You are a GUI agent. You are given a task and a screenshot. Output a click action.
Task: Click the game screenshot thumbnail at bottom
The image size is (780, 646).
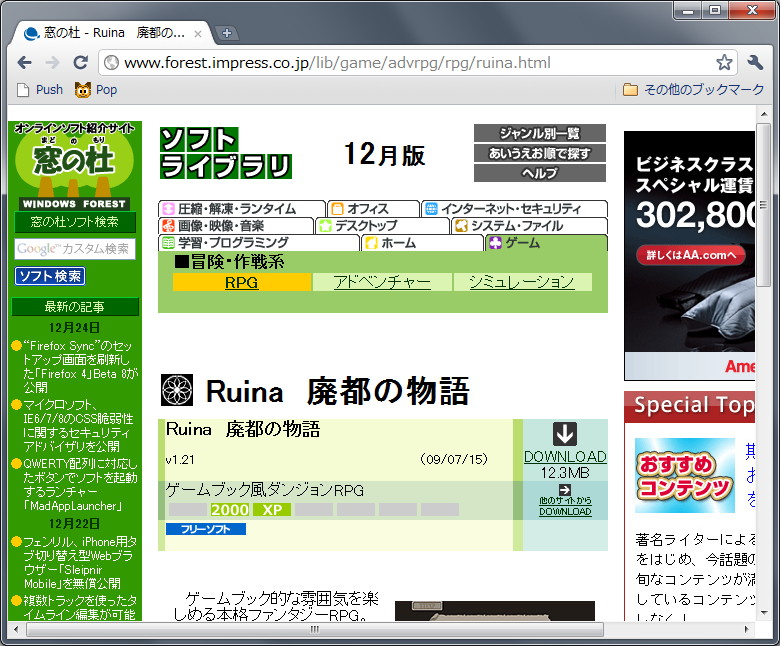[495, 611]
